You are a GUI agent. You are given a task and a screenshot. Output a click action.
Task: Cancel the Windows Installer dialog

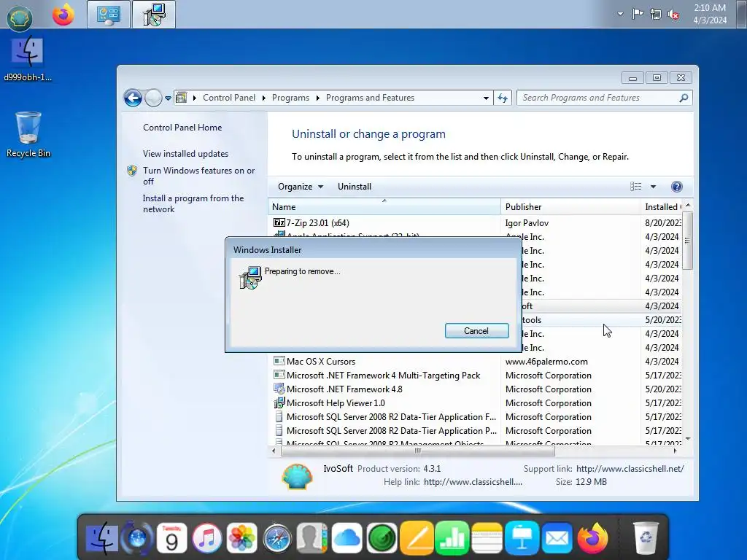476,331
